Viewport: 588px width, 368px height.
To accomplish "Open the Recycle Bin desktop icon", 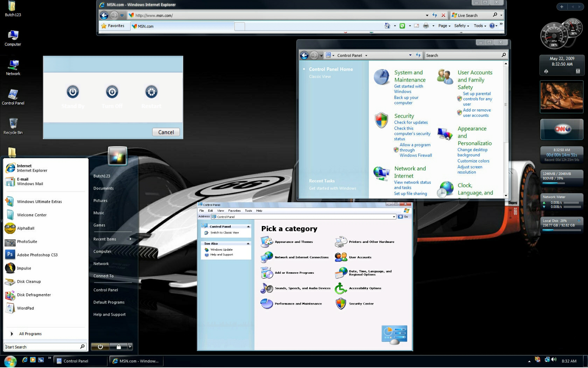I will [13, 126].
